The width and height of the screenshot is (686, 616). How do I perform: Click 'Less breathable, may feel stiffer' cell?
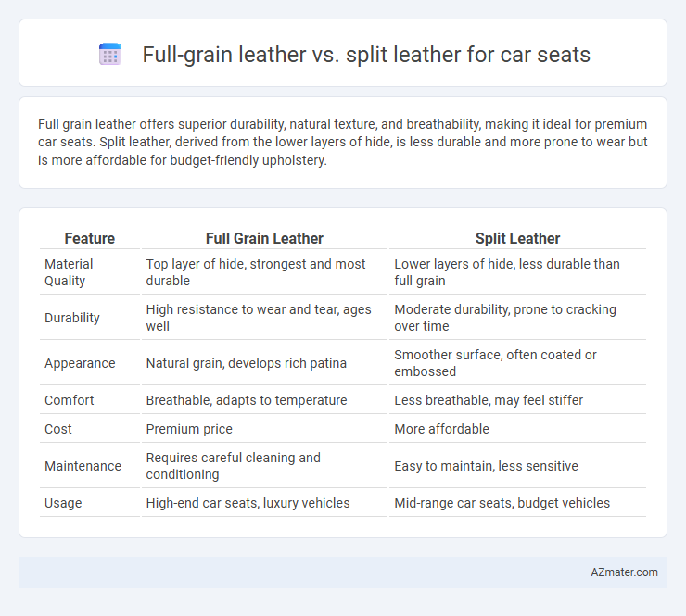(517, 400)
